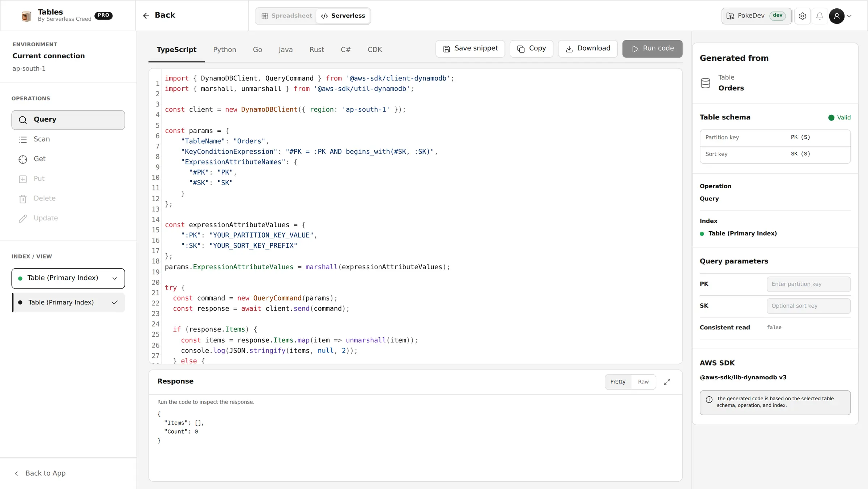
Task: Select the Java tab
Action: [x=285, y=50]
